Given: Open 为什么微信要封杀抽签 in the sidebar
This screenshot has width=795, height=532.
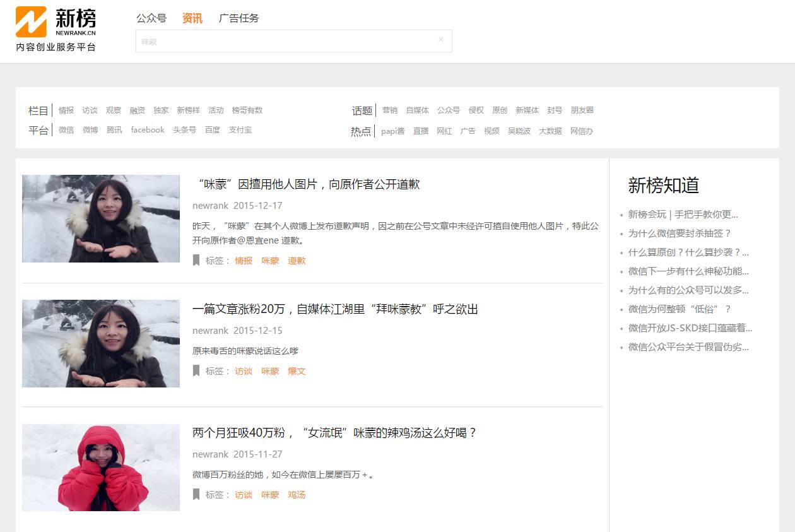Looking at the screenshot, I should tap(679, 233).
